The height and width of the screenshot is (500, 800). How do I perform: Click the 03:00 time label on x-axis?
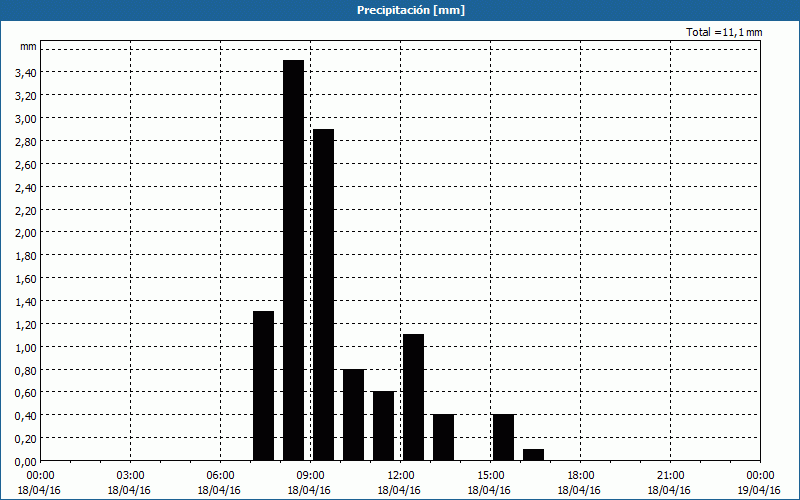coord(131,476)
